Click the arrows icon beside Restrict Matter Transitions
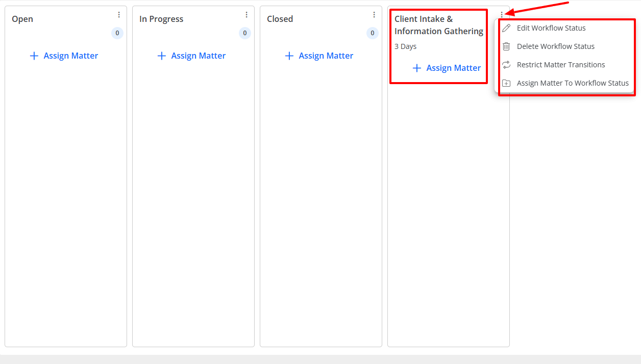Image resolution: width=641 pixels, height=364 pixels. (506, 64)
